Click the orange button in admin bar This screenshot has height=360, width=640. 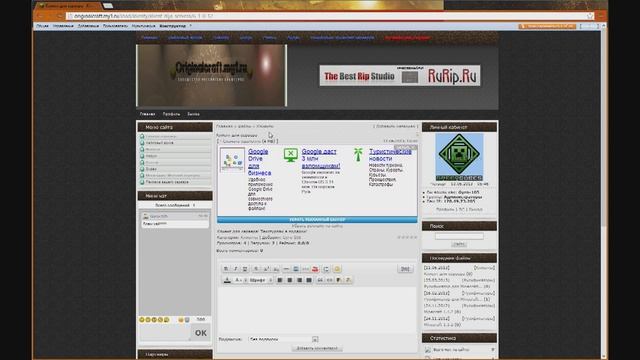pyautogui.click(x=547, y=26)
